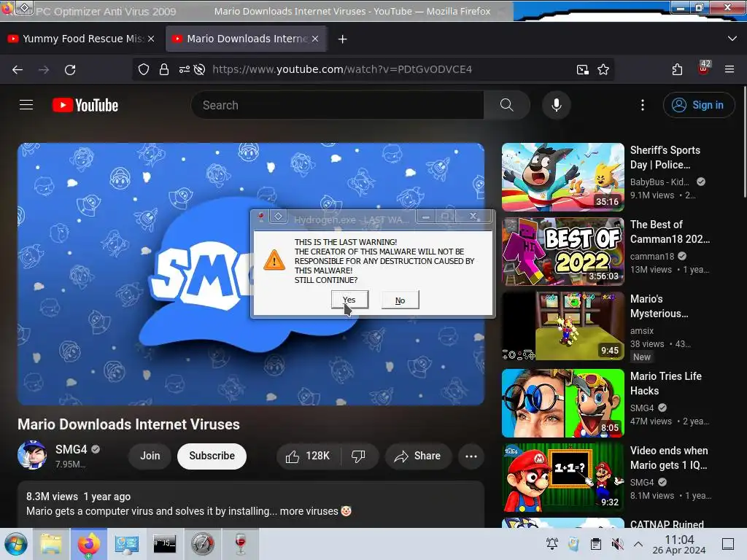Click the autoplay blocked icon in address bar
This screenshot has height=560, width=747.
[x=200, y=69]
